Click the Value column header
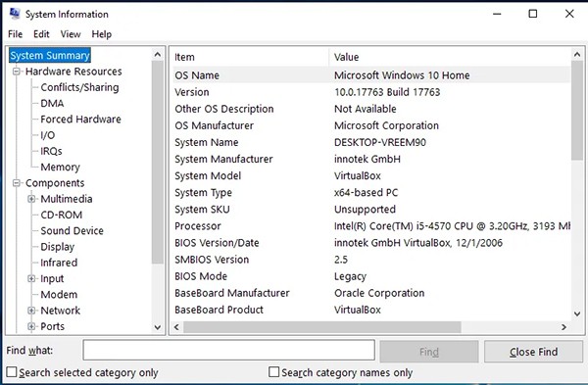588x385 pixels. point(450,57)
